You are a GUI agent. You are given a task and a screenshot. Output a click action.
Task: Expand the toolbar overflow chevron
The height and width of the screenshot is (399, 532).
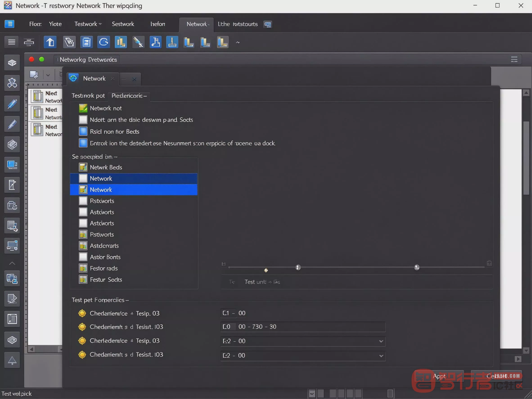238,42
